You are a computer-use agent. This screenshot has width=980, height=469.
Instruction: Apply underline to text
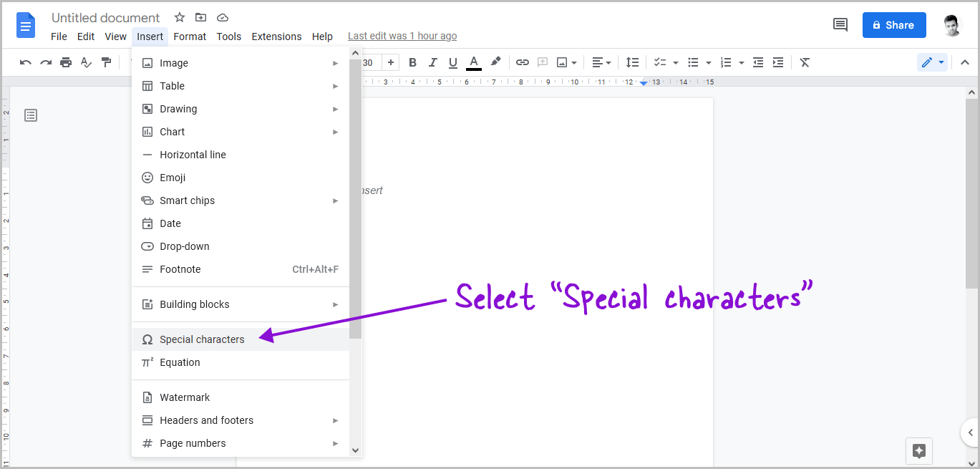click(x=452, y=62)
